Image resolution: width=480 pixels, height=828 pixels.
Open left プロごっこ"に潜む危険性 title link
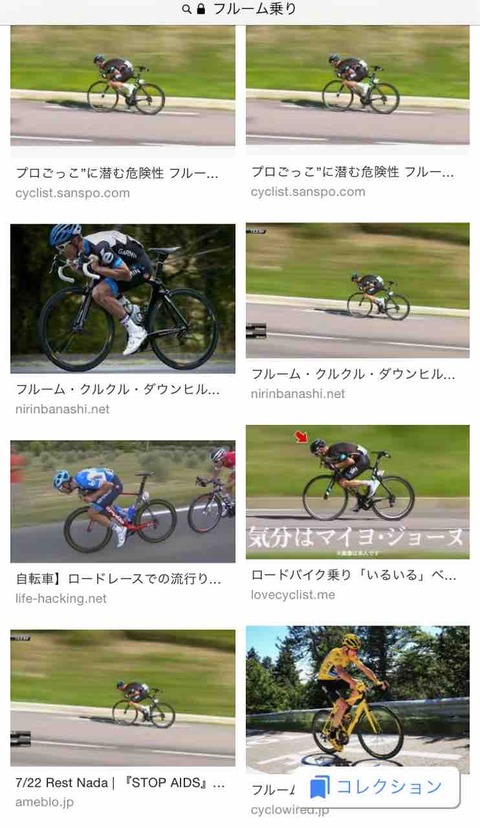(x=117, y=173)
